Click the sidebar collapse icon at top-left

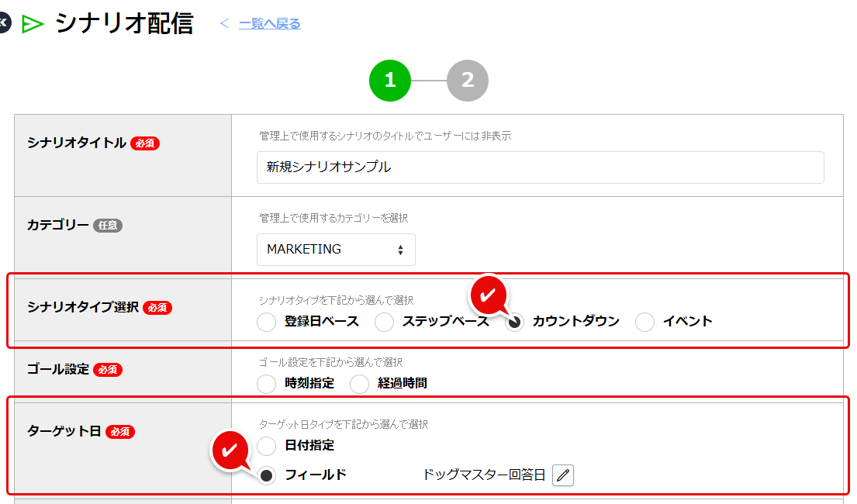pyautogui.click(x=3, y=23)
